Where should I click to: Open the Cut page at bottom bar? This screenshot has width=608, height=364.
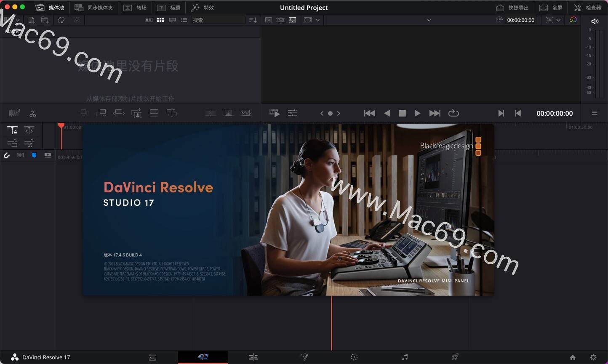(203, 357)
